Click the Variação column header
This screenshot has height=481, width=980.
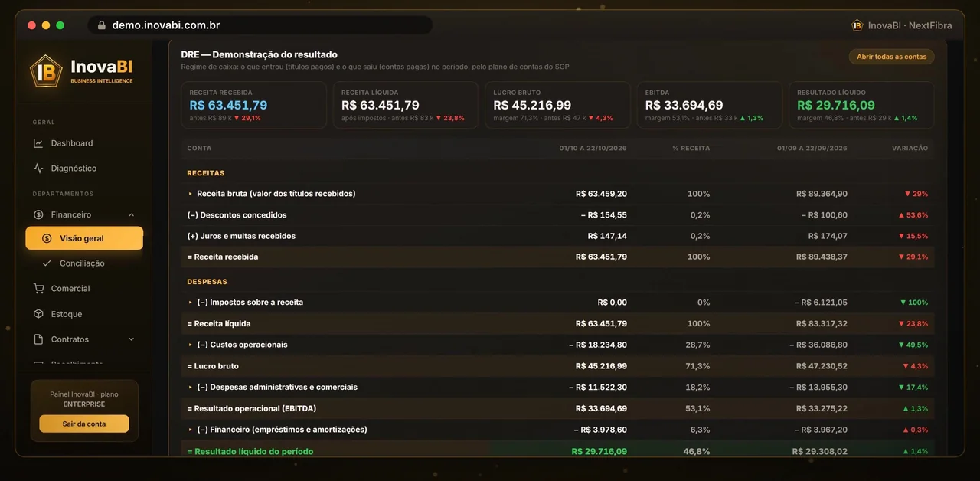click(x=910, y=148)
